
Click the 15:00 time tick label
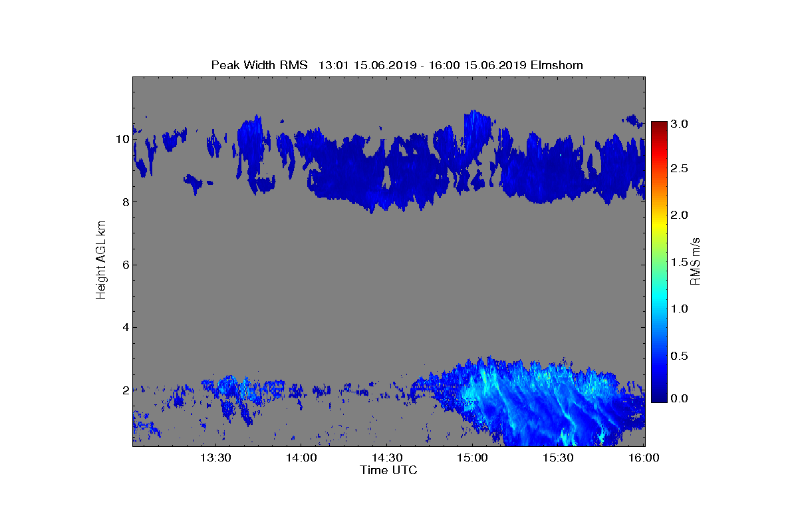click(472, 458)
